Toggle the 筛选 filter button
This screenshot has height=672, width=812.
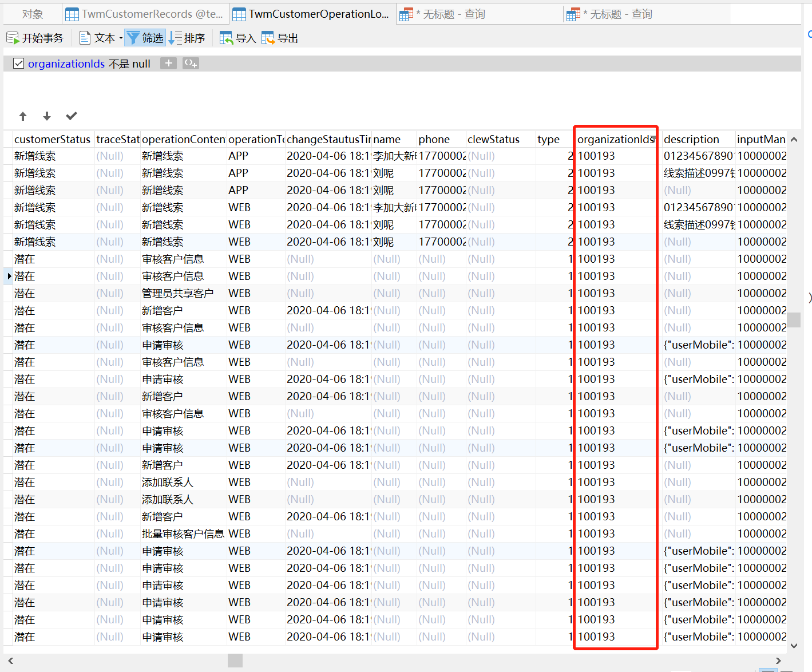click(x=145, y=38)
